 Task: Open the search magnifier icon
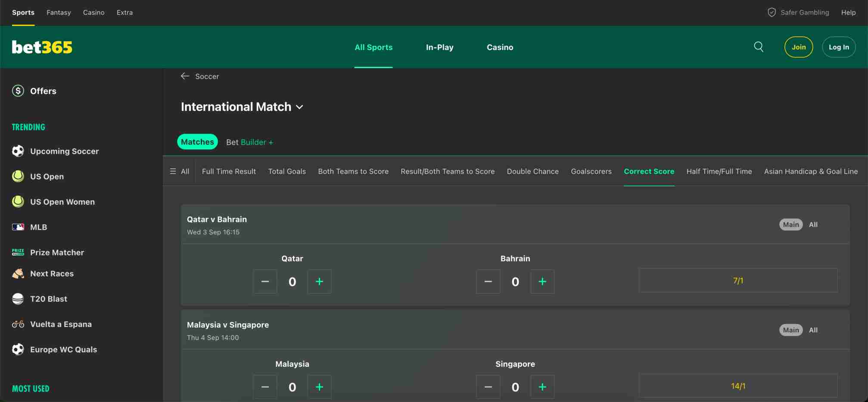(x=759, y=47)
